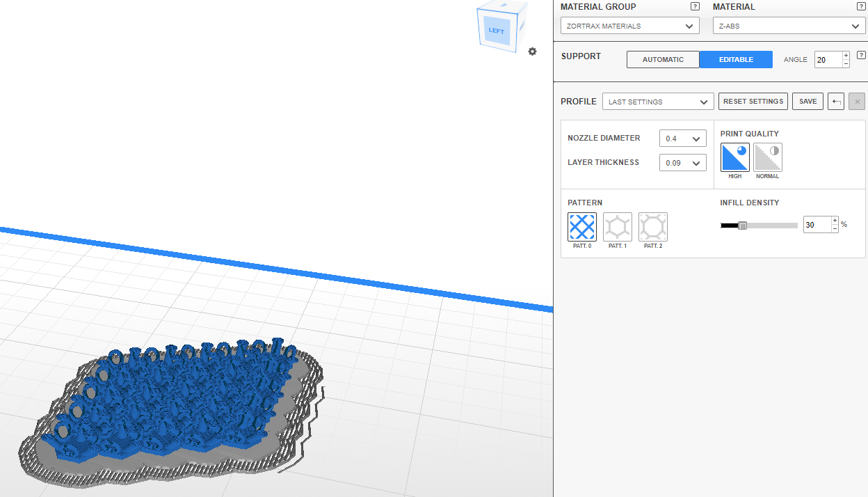Click the Save profile button
Viewport: 868px width, 497px height.
point(808,102)
